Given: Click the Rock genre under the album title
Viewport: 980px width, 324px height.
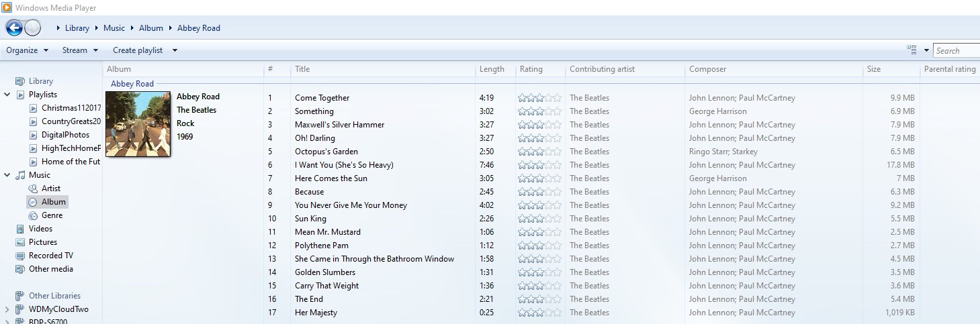Looking at the screenshot, I should pyautogui.click(x=185, y=123).
